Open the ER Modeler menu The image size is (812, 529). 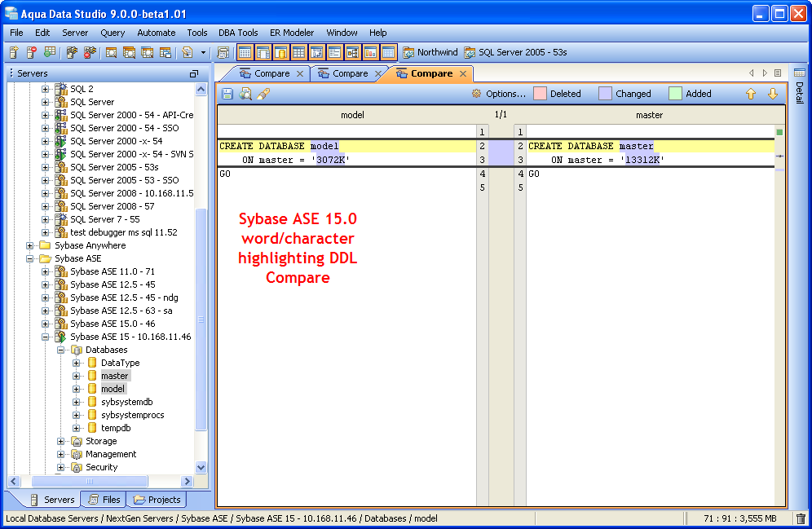292,33
